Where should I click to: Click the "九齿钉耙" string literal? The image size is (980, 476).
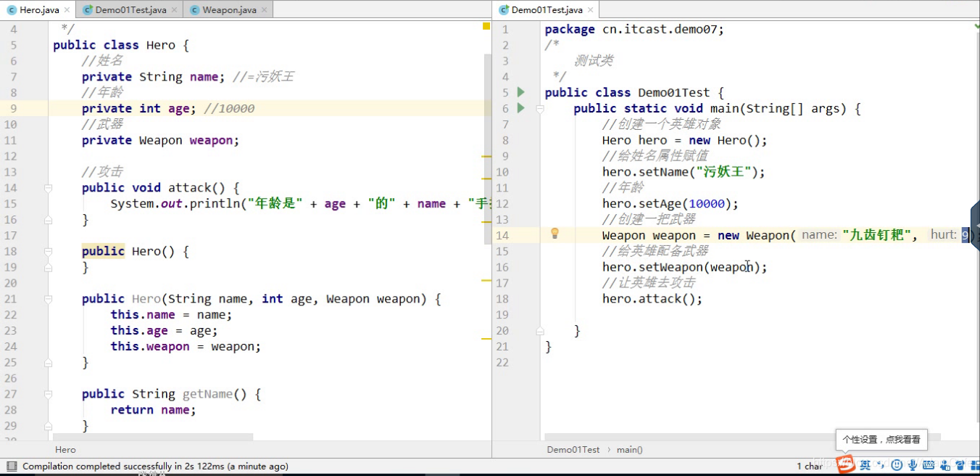point(877,235)
